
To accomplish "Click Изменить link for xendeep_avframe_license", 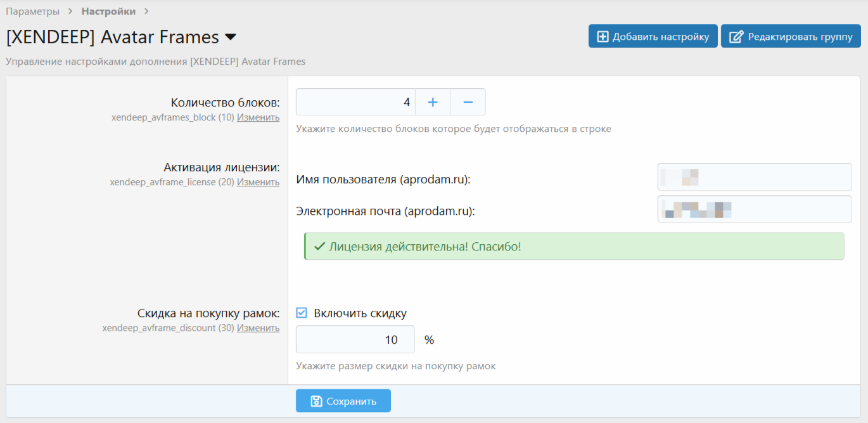I will [x=258, y=182].
